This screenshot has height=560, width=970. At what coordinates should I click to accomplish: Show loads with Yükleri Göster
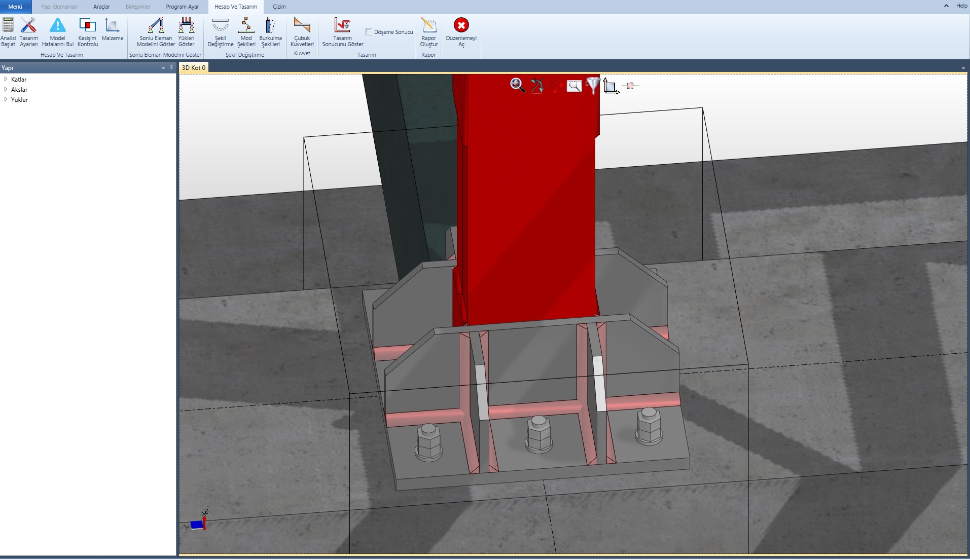click(x=186, y=32)
